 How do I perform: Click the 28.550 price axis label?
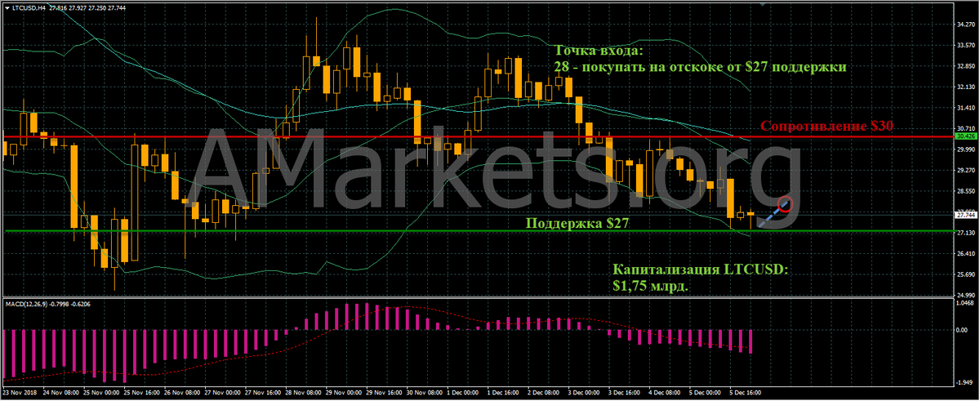point(964,191)
